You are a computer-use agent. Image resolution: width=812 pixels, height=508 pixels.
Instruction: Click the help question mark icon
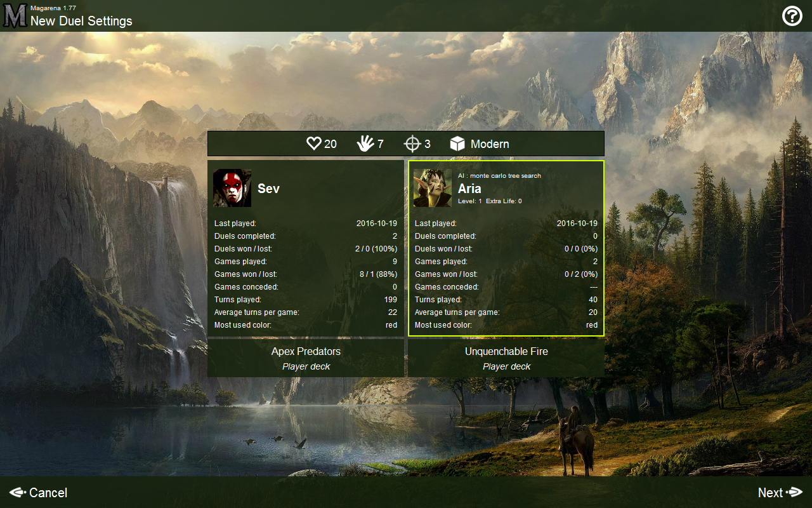pos(792,16)
